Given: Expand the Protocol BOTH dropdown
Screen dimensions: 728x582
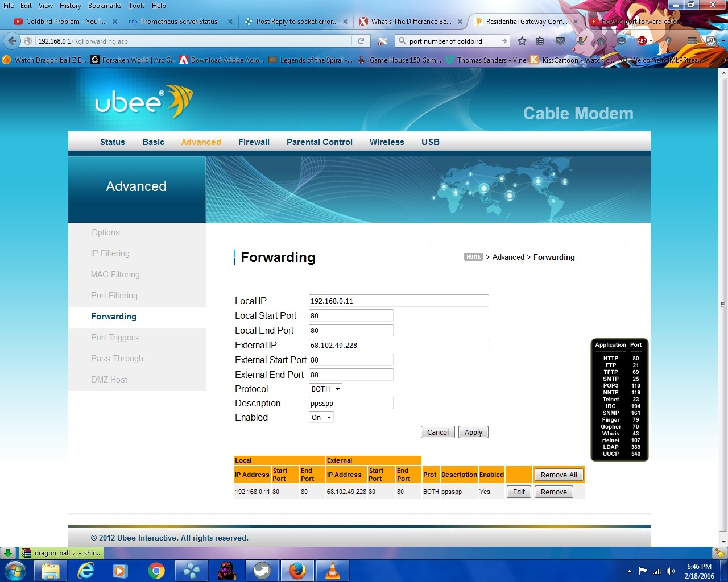Looking at the screenshot, I should pos(326,389).
